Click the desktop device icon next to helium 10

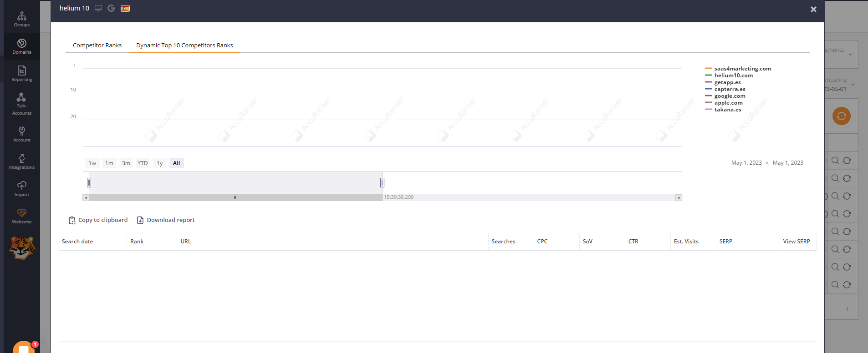98,8
